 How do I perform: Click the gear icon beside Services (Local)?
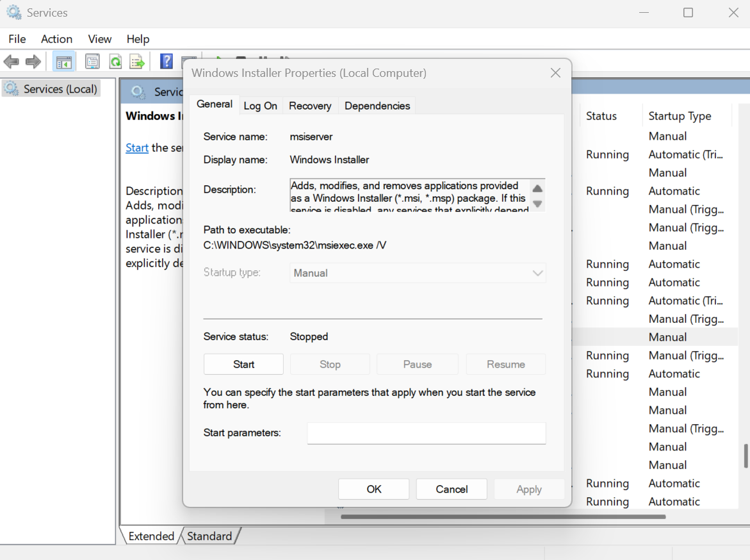tap(12, 88)
